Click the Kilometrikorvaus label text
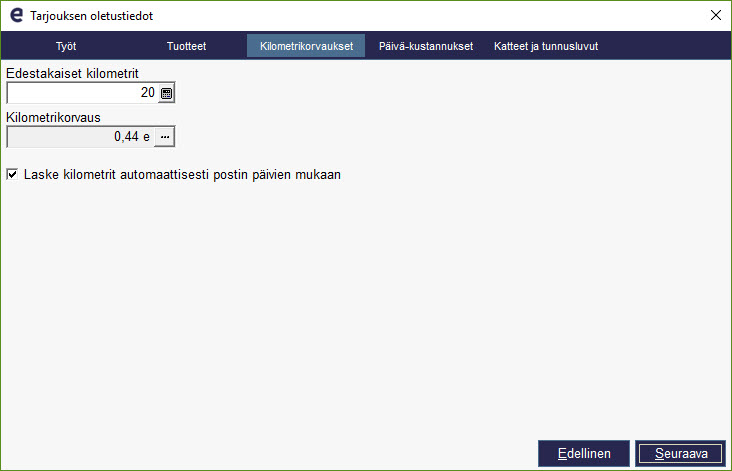The height and width of the screenshot is (471, 732). click(53, 117)
